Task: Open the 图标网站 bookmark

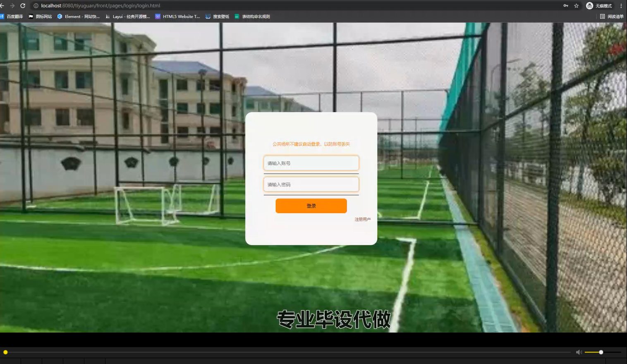Action: point(40,17)
